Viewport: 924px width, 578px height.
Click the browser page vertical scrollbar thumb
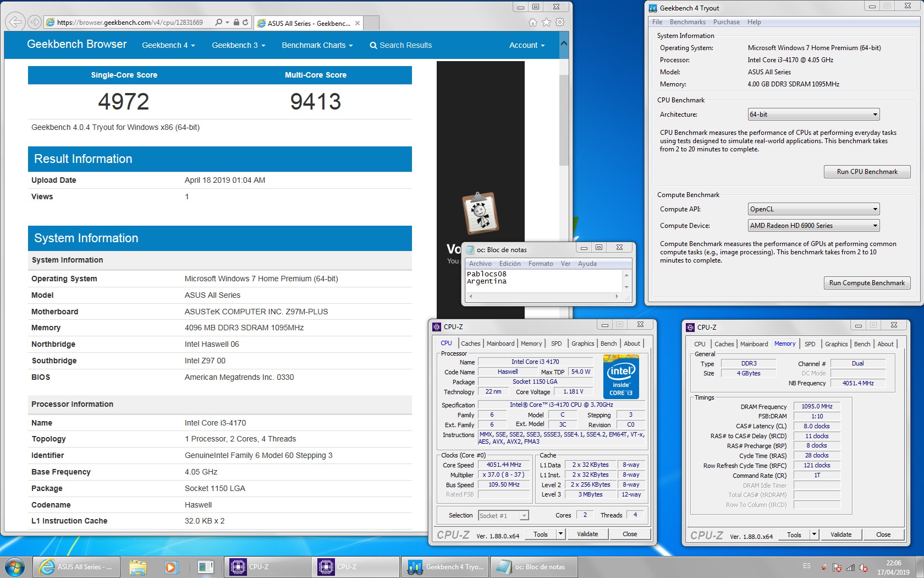pos(564,120)
